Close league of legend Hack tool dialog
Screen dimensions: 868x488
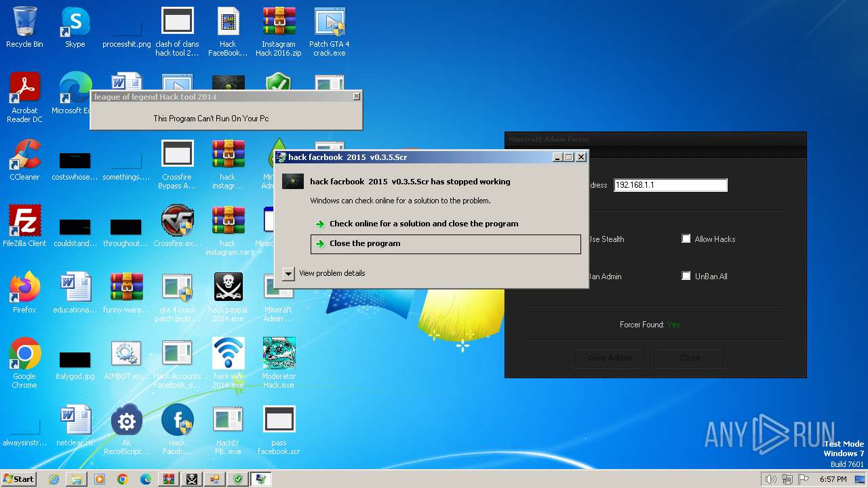tap(357, 96)
